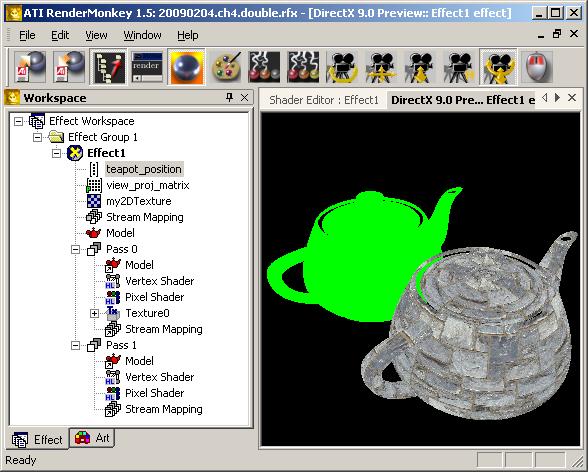Select the Rotate camera mode icon
The width and height of the screenshot is (588, 472).
(x=342, y=67)
